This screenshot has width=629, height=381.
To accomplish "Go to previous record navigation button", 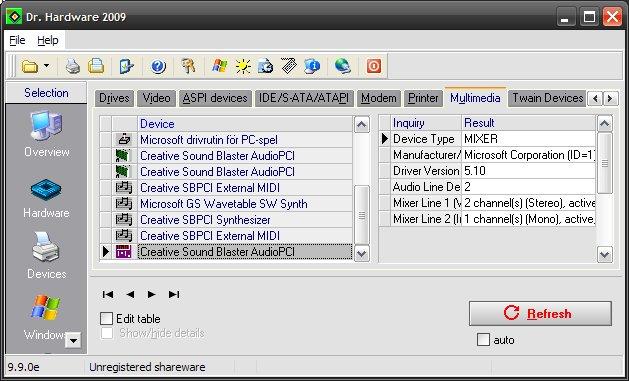I will [130, 294].
